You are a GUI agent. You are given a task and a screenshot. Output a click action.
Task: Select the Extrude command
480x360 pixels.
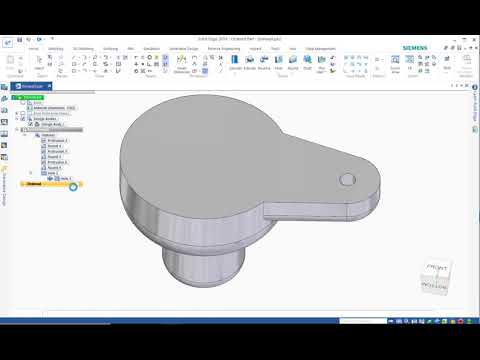coord(250,63)
